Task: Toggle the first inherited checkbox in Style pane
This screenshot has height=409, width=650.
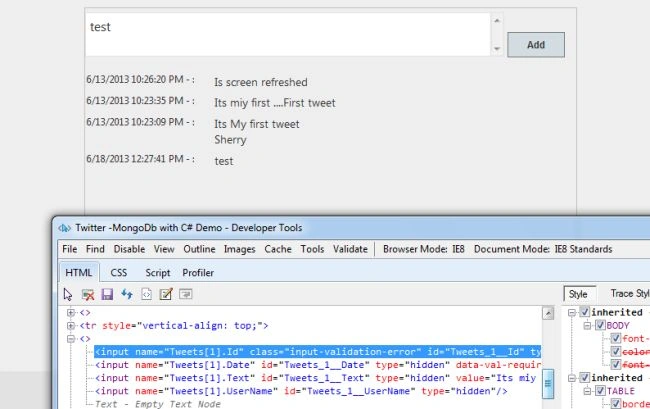Action: click(585, 312)
